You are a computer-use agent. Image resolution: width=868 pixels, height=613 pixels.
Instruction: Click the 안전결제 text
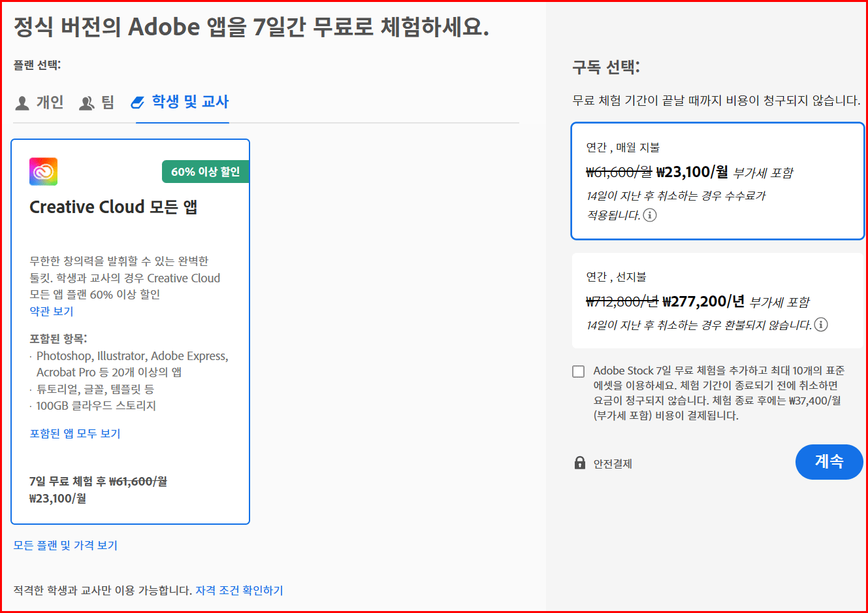[613, 464]
